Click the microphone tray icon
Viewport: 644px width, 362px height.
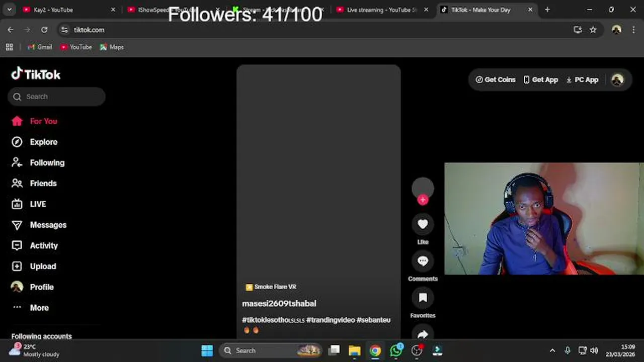coord(568,350)
